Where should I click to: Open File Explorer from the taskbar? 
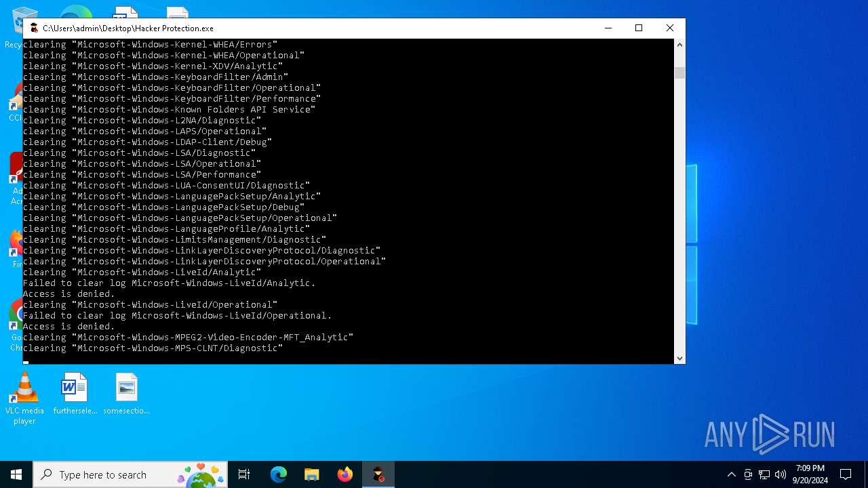click(312, 474)
